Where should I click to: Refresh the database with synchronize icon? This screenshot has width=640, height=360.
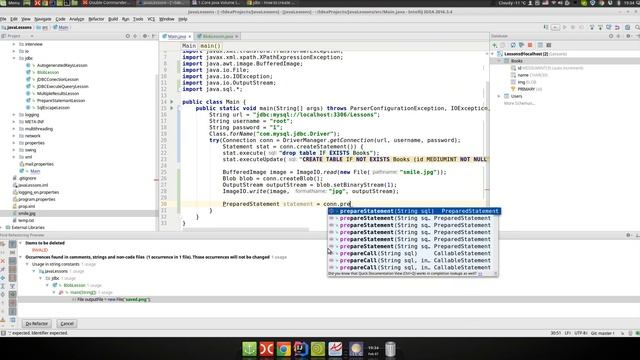pyautogui.click(x=513, y=45)
